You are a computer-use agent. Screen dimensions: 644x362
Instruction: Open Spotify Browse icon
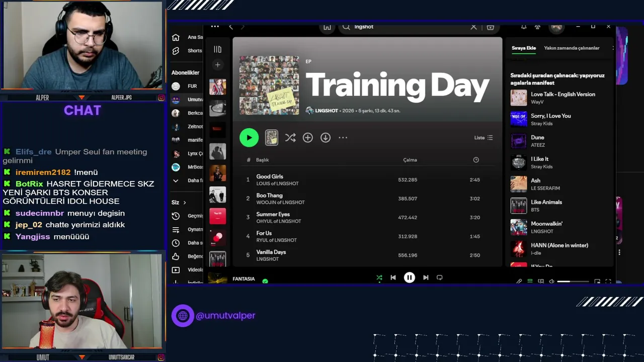click(491, 27)
